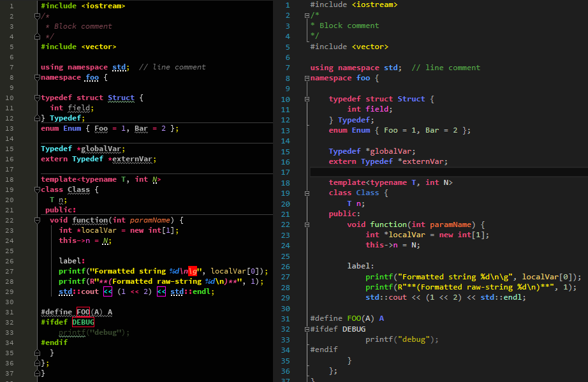Click first magenta-boxed << operator after cout

[108, 291]
